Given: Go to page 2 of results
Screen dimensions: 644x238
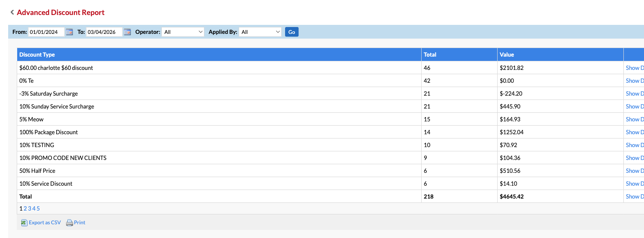Looking at the screenshot, I should click(x=25, y=208).
